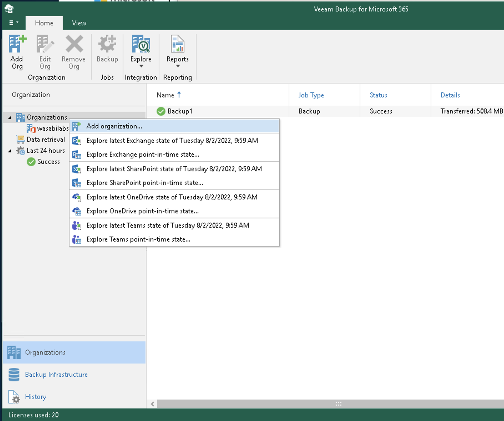504x421 pixels.
Task: Click the Add organization menu icon
Action: [x=77, y=126]
